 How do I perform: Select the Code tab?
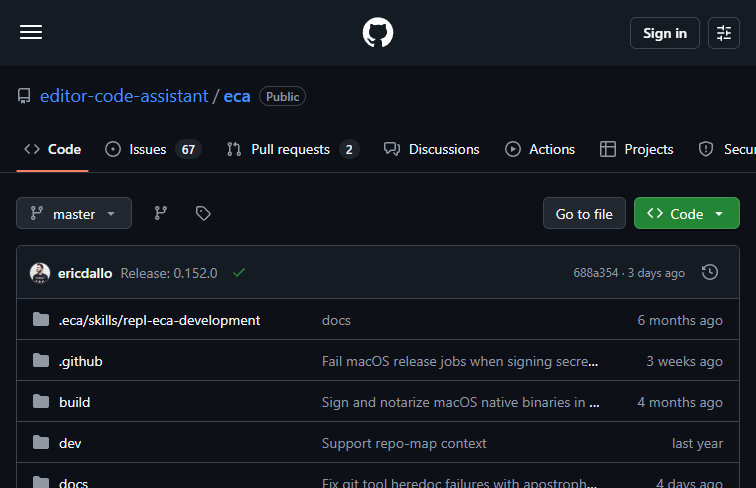53,149
